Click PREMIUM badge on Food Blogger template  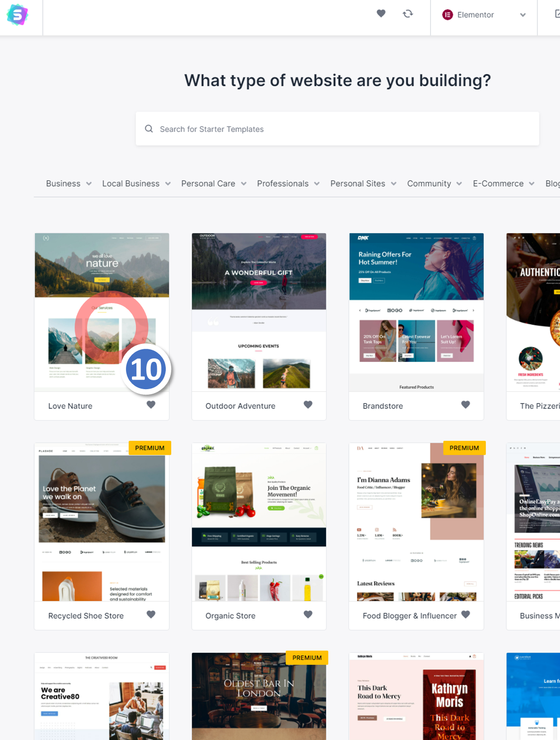coord(464,448)
